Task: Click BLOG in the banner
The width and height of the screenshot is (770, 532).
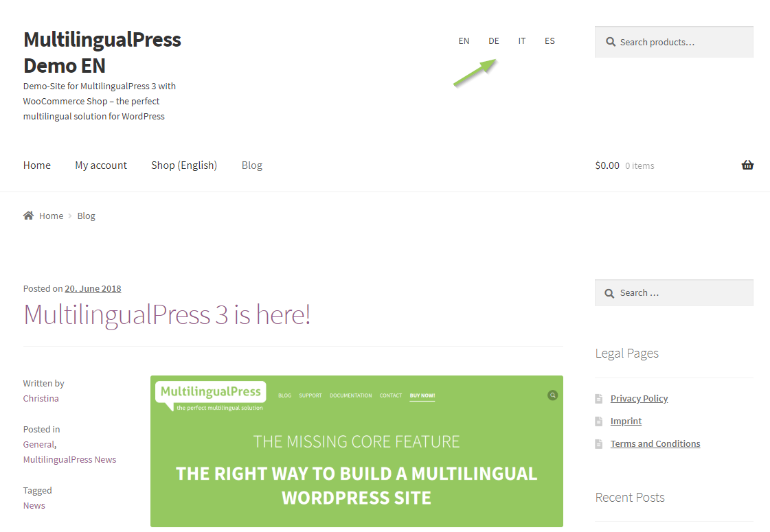Action: tap(285, 395)
